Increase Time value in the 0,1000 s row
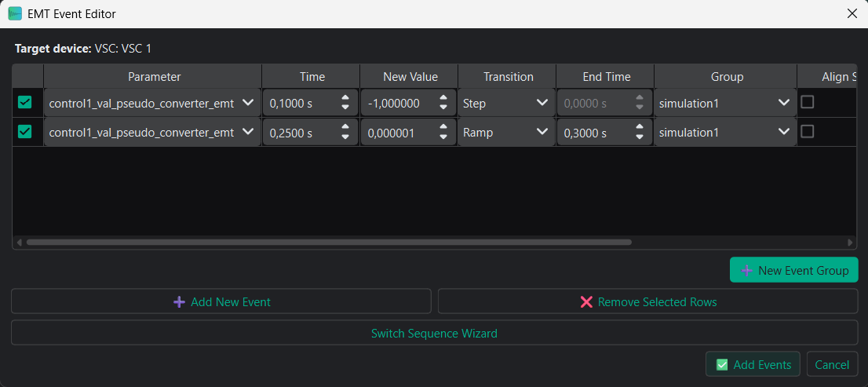Screen dimensions: 868x387 (345, 98)
